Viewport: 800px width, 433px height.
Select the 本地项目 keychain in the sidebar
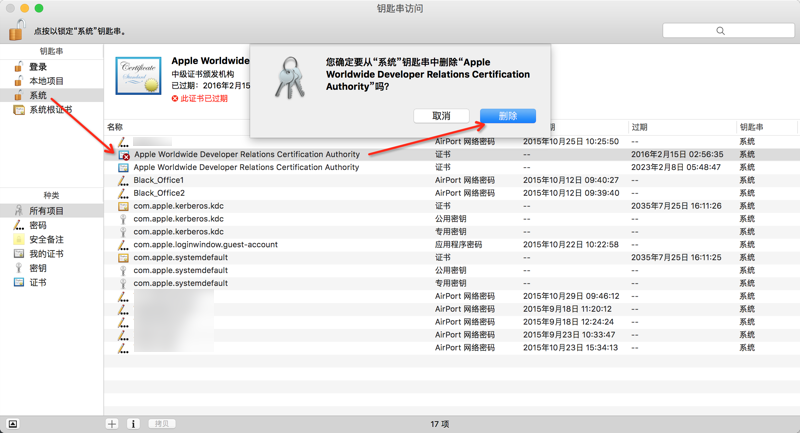46,81
